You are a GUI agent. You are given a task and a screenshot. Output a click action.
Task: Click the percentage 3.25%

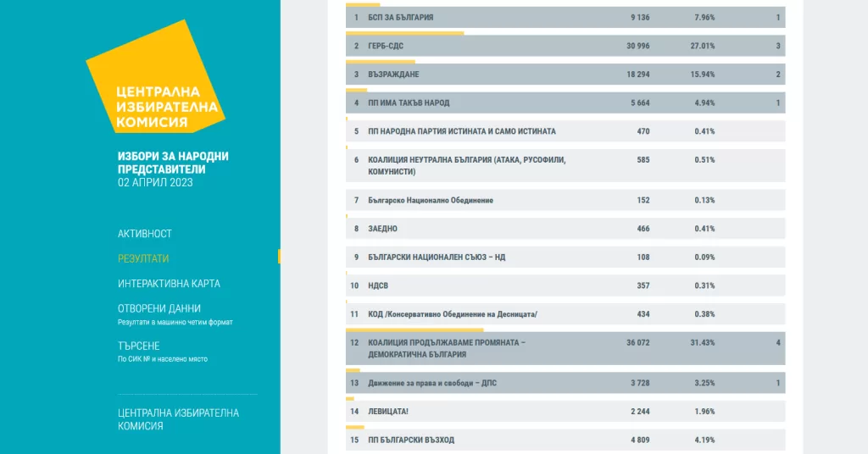[704, 383]
